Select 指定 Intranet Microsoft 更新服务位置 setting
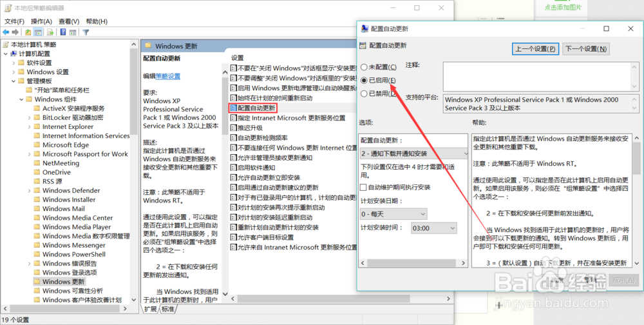The image size is (644, 325). point(292,118)
